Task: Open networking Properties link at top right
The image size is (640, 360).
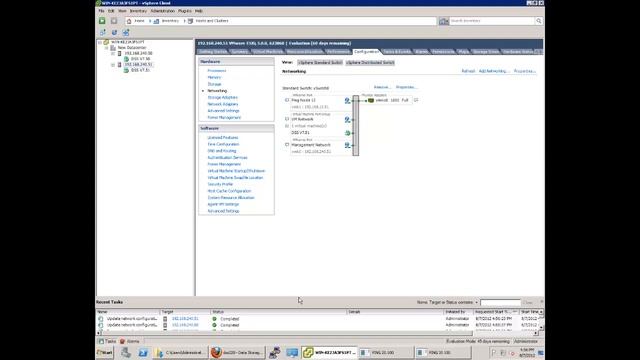Action: (x=524, y=71)
